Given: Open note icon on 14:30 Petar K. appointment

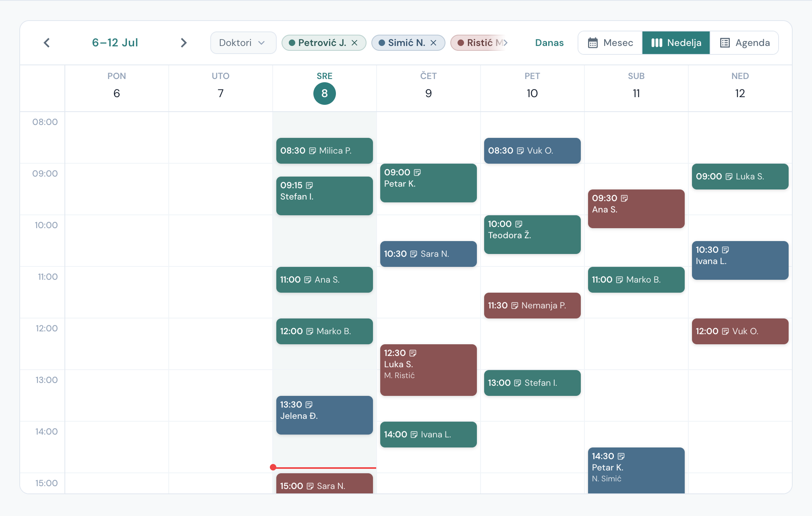Looking at the screenshot, I should [x=621, y=456].
